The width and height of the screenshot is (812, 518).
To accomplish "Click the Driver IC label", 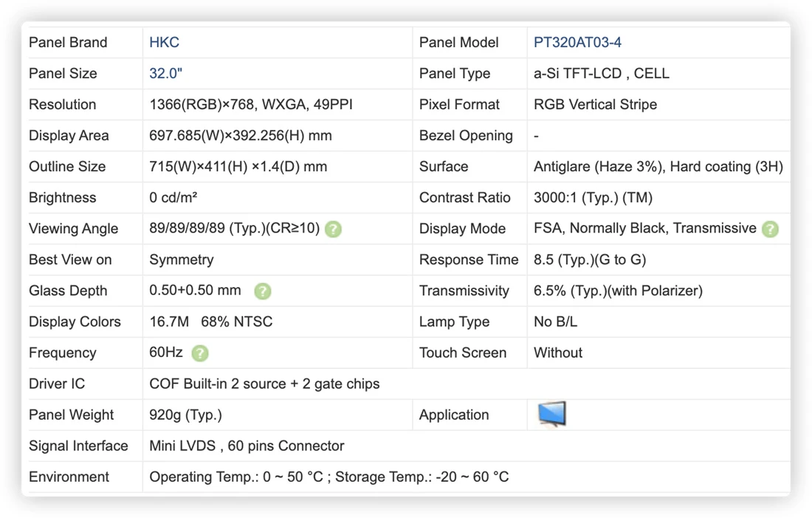I will [56, 384].
